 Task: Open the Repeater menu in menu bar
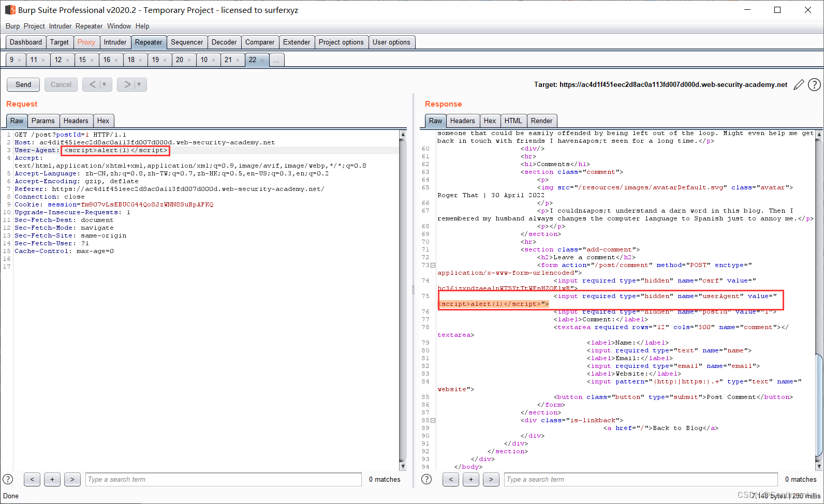point(89,26)
